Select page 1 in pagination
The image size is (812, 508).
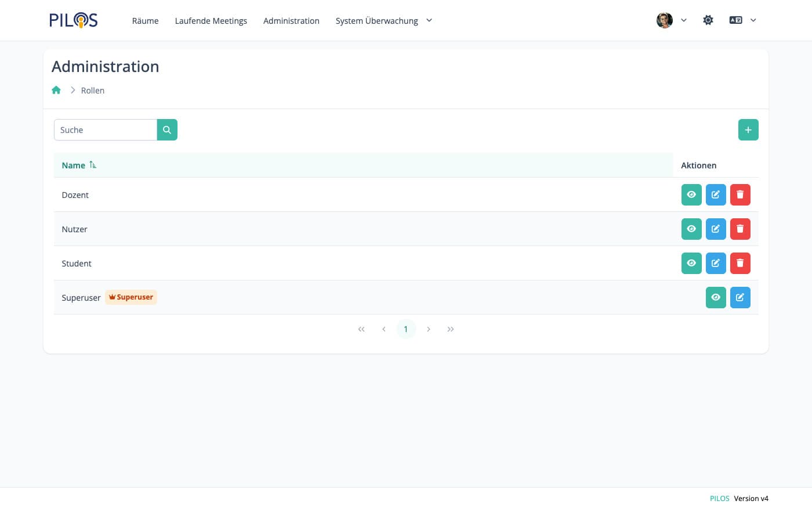tap(405, 329)
